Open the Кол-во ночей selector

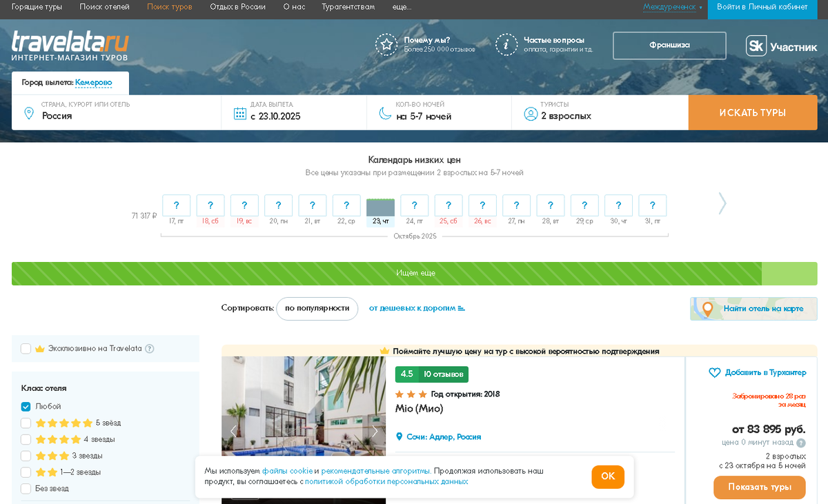(x=439, y=112)
